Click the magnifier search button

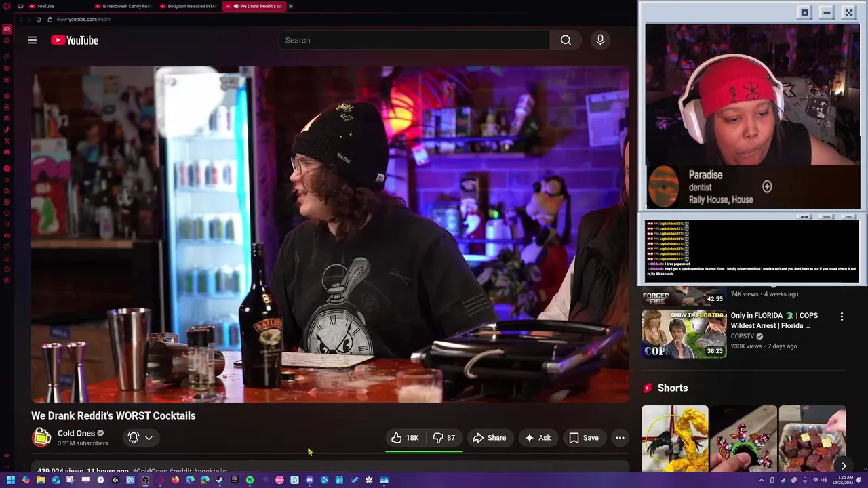[x=566, y=40]
